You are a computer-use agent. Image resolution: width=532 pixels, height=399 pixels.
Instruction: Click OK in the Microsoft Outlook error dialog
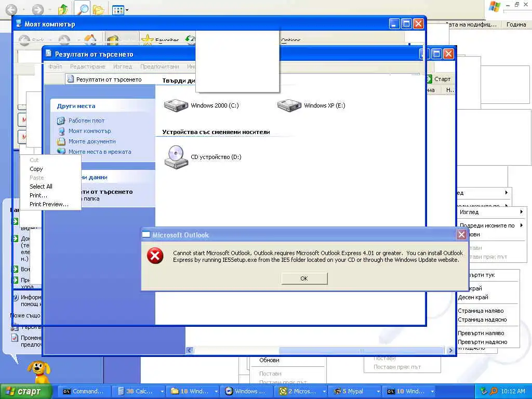point(304,278)
